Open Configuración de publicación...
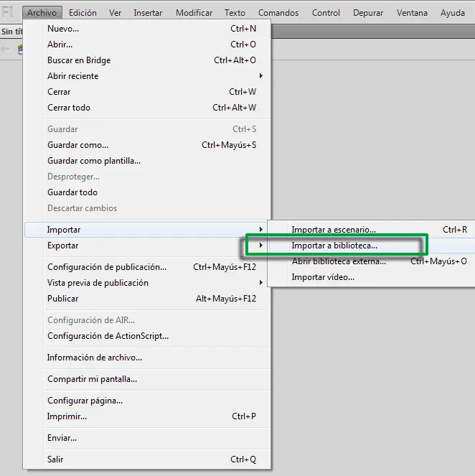Viewport: 475px width, 476px height. (x=147, y=267)
